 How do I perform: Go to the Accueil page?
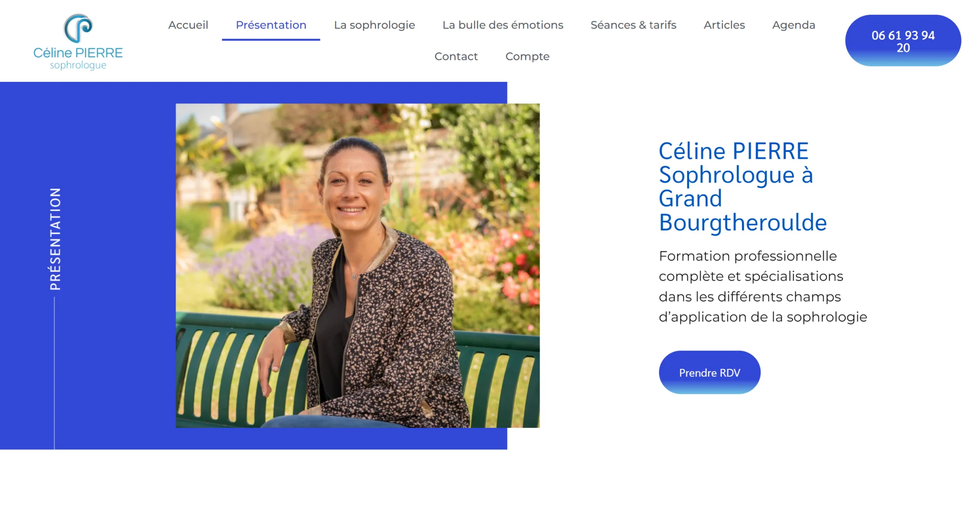[188, 25]
